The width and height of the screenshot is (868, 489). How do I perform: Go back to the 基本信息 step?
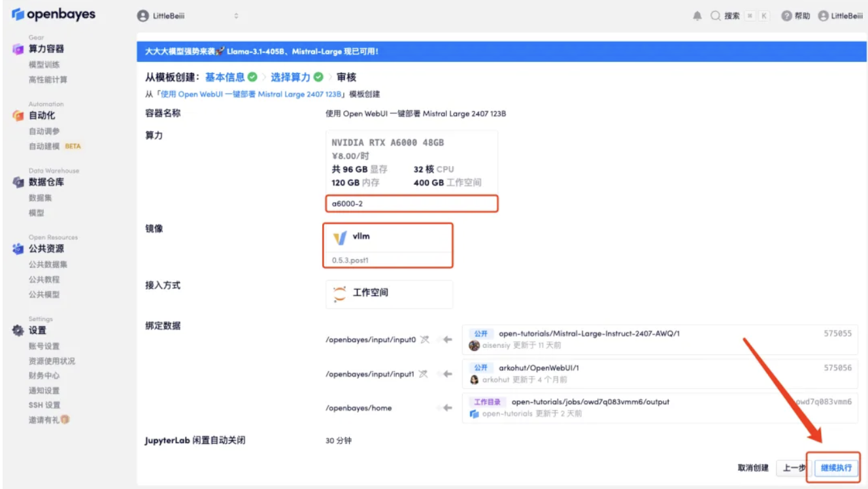coord(225,77)
